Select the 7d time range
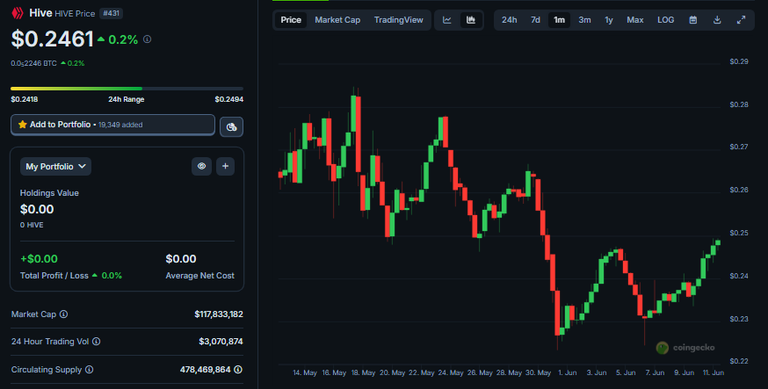 535,20
